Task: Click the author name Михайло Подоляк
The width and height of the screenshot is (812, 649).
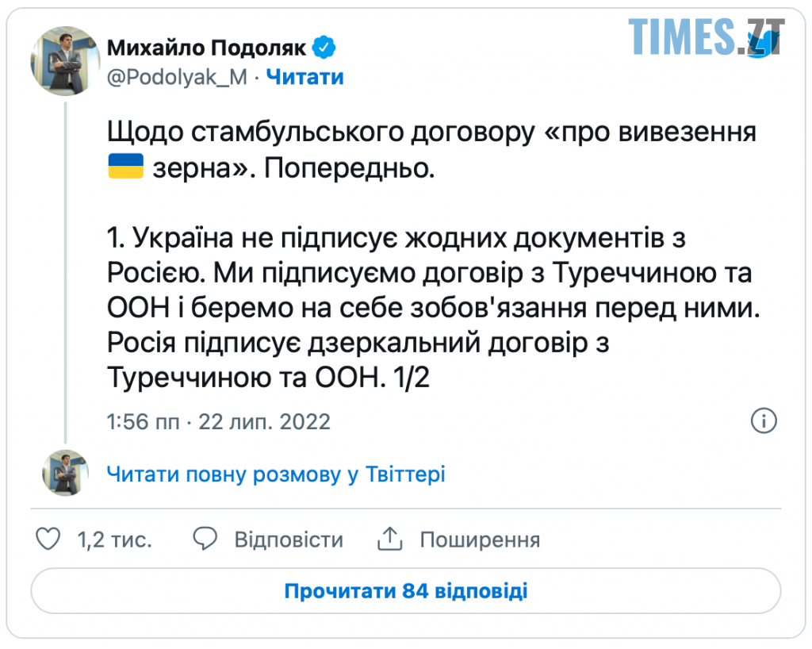Action: click(206, 48)
